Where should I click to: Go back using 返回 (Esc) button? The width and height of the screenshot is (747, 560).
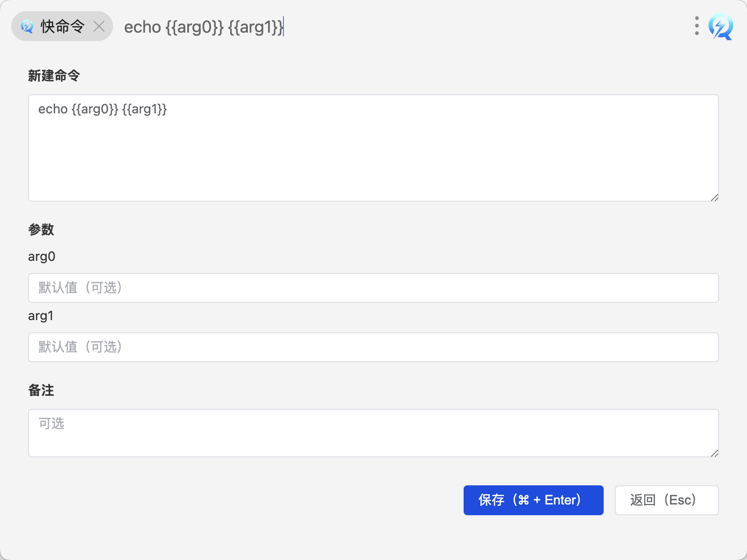[667, 500]
